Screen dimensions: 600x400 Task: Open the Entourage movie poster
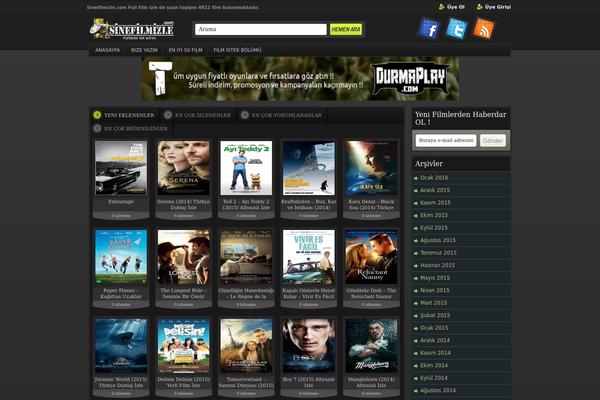(121, 168)
